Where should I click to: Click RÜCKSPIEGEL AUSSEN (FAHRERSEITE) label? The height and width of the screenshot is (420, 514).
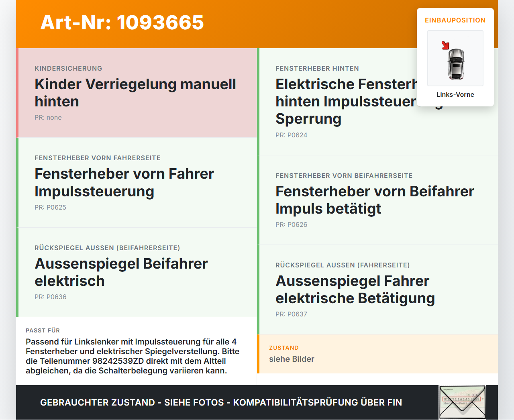click(x=343, y=265)
